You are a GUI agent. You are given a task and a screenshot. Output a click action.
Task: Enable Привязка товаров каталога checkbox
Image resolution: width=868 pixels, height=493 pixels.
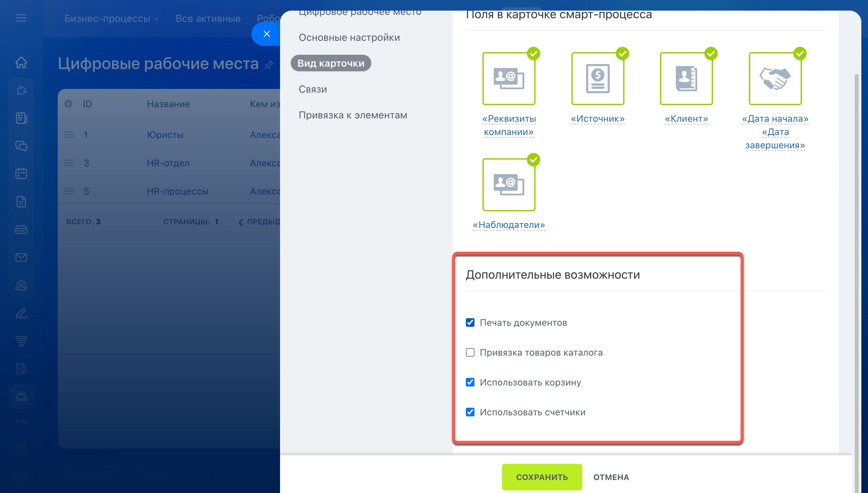click(x=470, y=352)
